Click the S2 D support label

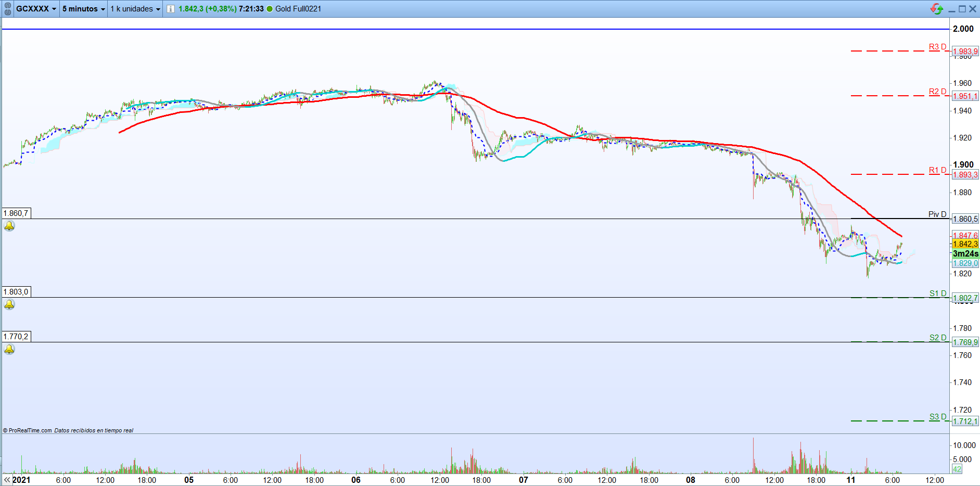938,338
